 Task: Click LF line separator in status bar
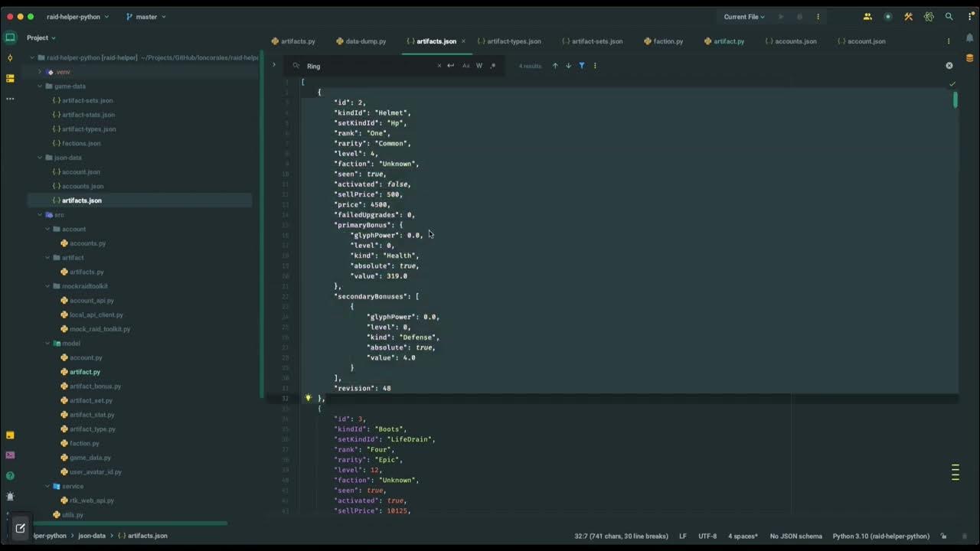683,536
